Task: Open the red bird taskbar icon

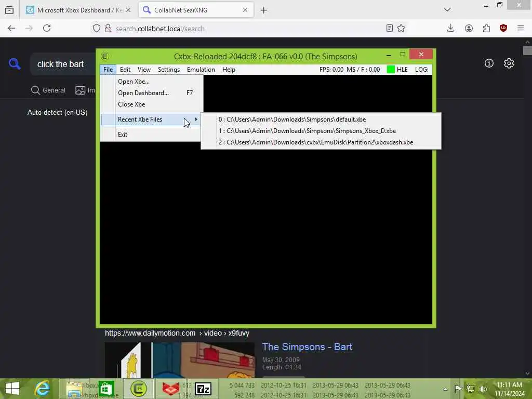Action: [x=170, y=389]
